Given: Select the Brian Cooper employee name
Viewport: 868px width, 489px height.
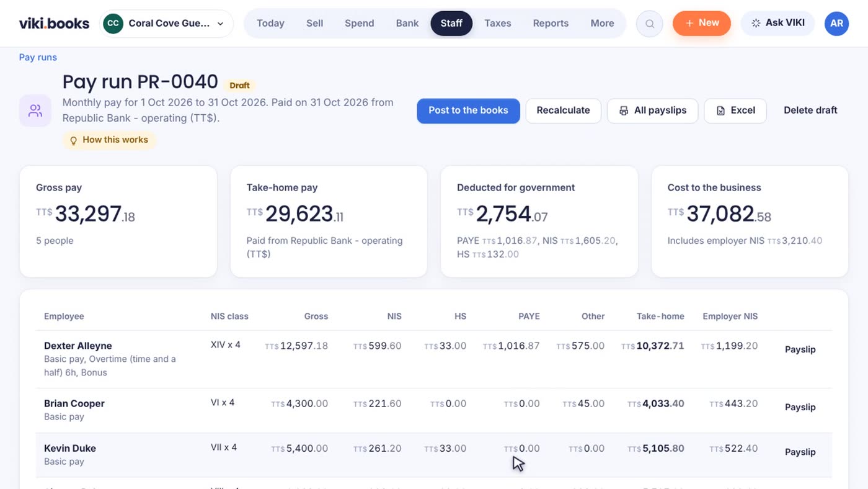Looking at the screenshot, I should pos(74,403).
